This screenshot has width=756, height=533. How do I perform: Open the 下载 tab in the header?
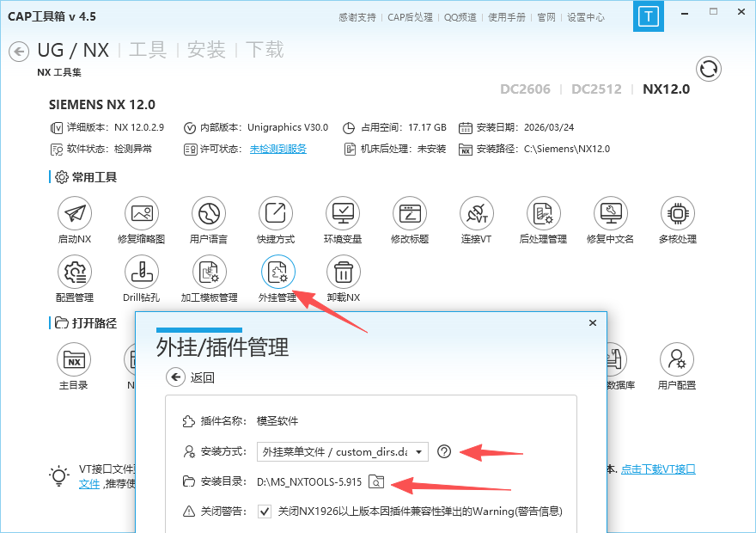[x=265, y=50]
